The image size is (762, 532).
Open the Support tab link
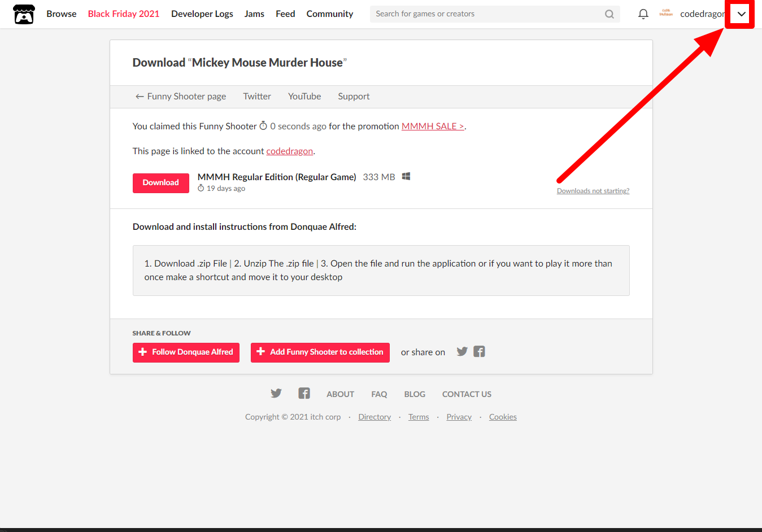tap(354, 97)
